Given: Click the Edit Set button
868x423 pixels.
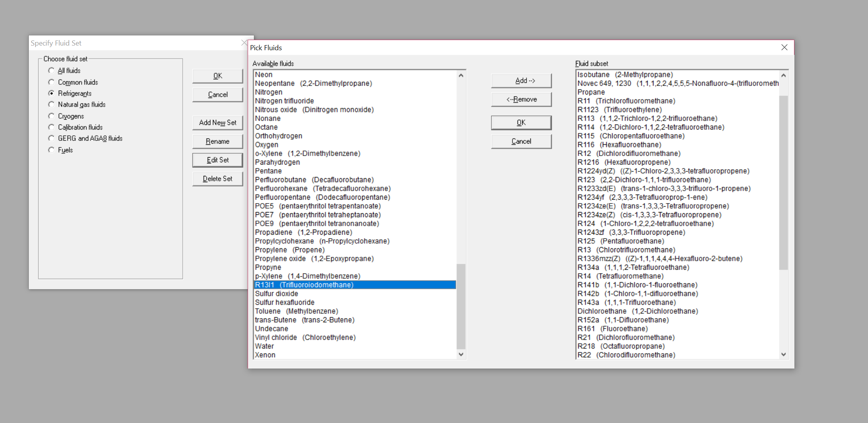Looking at the screenshot, I should tap(217, 160).
